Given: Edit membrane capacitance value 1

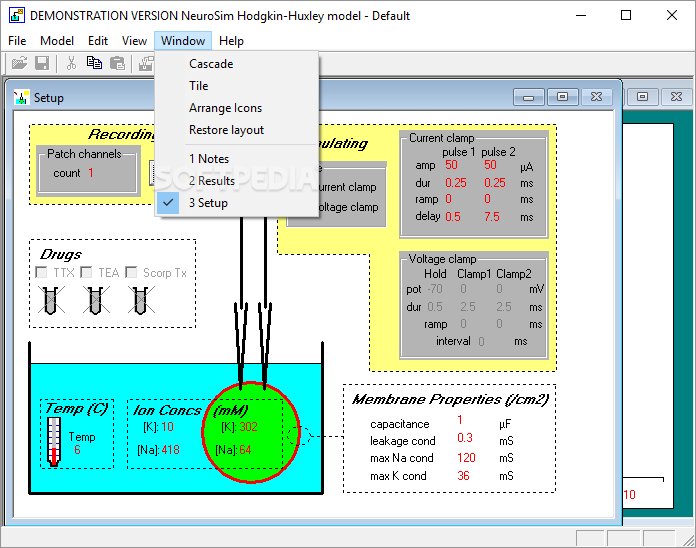Looking at the screenshot, I should 460,420.
